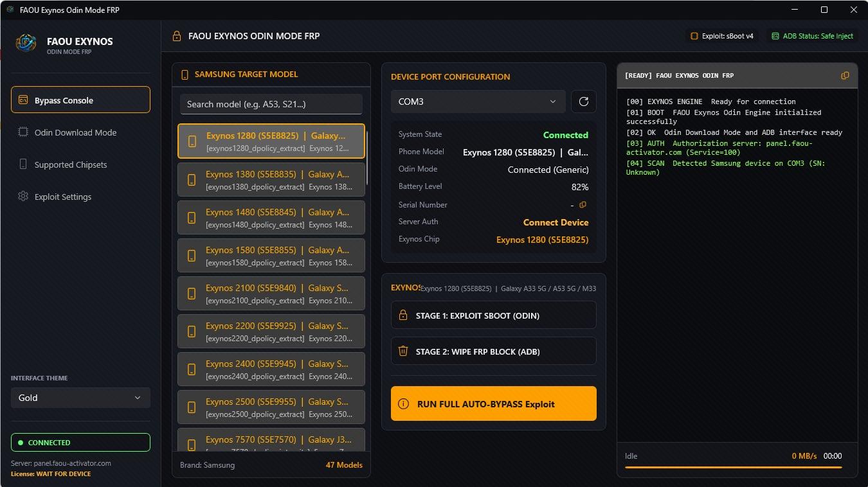Viewport: 868px width, 487px height.
Task: Open Exploit Settings page
Action: tap(80, 197)
